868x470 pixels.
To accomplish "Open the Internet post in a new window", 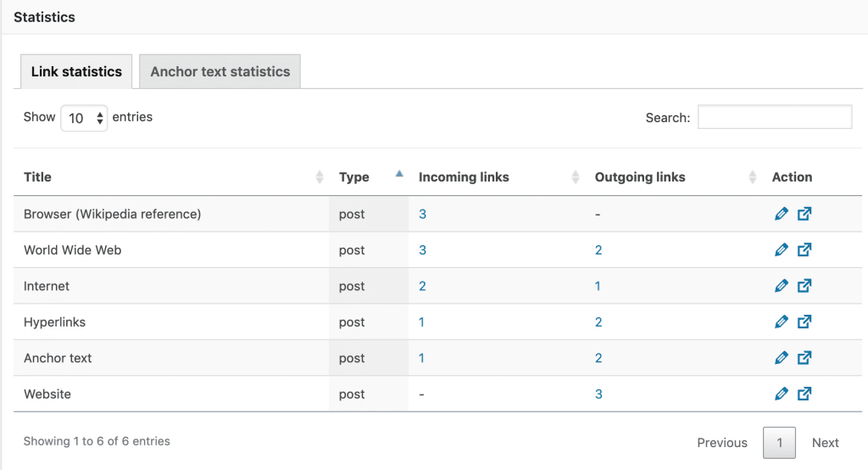I will click(804, 285).
